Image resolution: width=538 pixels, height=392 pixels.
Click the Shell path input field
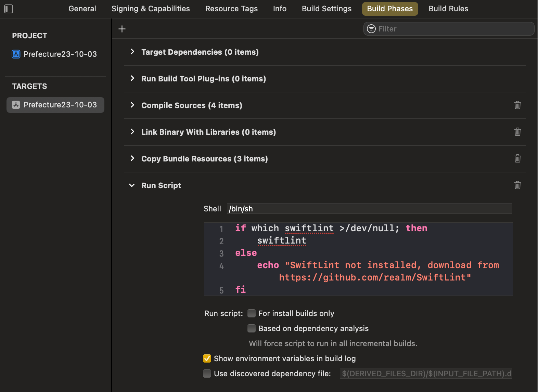(x=369, y=209)
